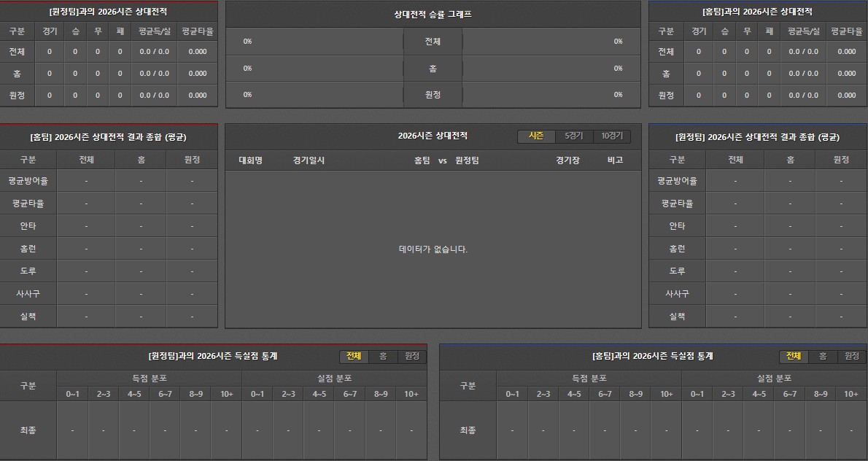Click 홈 label in 상대전적 승률 그래프
Image resolution: width=868 pixels, height=461 pixels.
tap(433, 69)
